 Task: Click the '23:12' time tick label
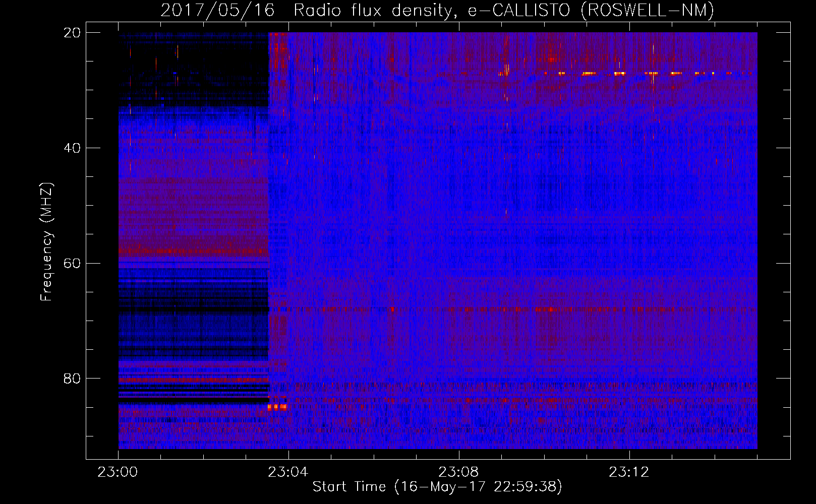[x=629, y=472]
